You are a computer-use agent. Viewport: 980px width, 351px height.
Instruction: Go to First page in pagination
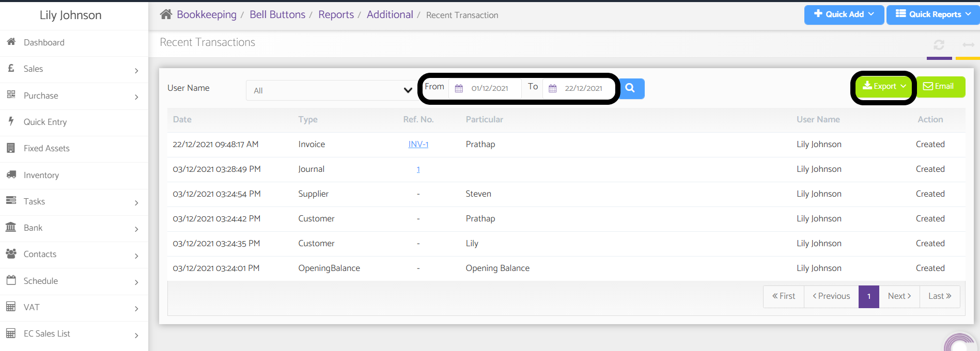[784, 296]
